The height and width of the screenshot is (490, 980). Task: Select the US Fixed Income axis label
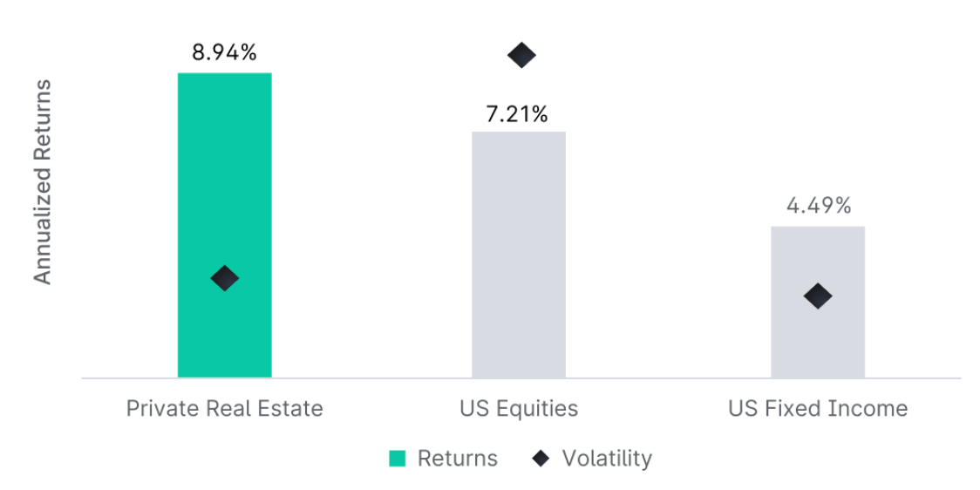click(x=818, y=409)
